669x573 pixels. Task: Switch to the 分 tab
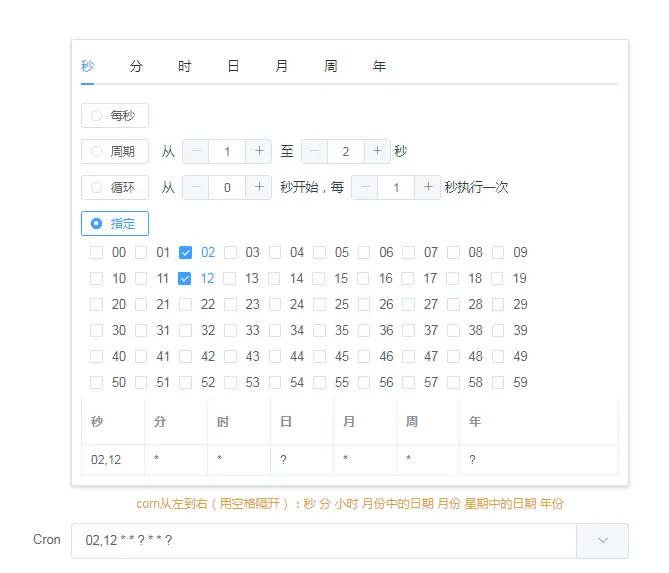click(136, 66)
